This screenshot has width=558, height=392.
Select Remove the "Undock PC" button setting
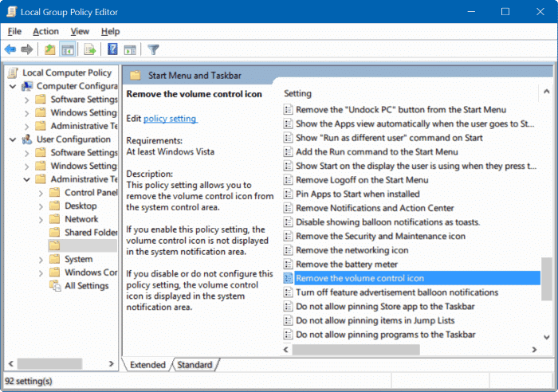pos(401,110)
